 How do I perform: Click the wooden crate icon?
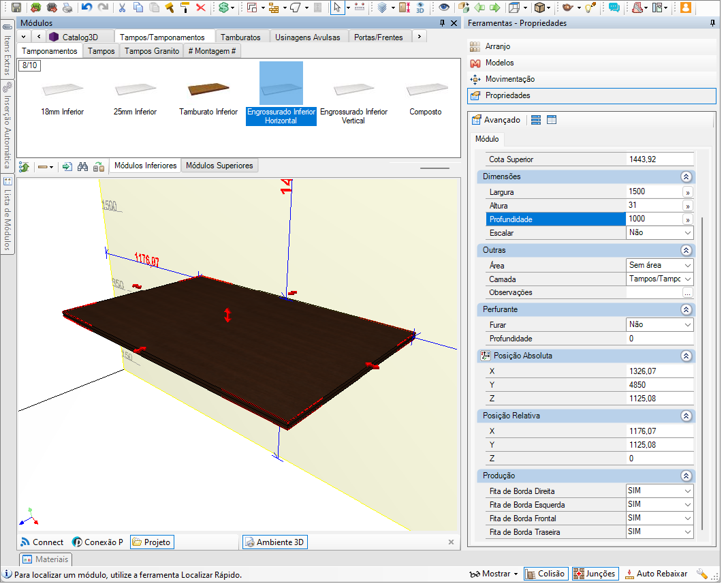[x=539, y=7]
